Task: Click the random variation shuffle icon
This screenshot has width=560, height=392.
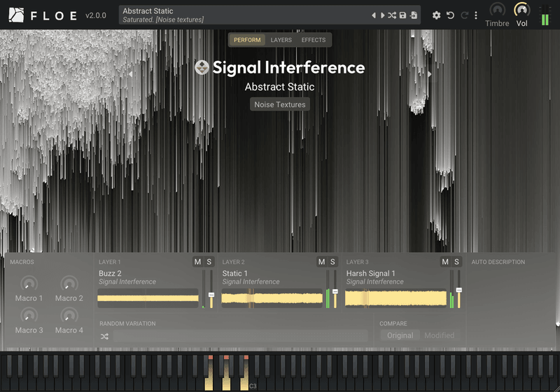Action: click(104, 336)
